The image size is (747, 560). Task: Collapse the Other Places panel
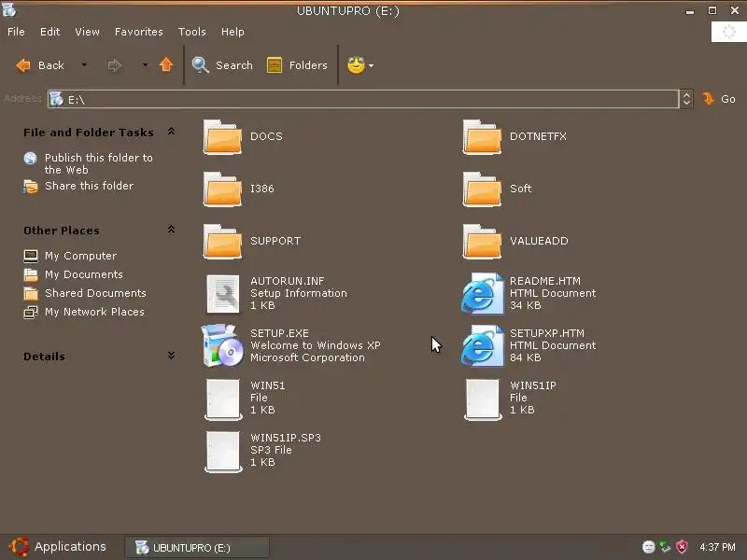pyautogui.click(x=171, y=230)
